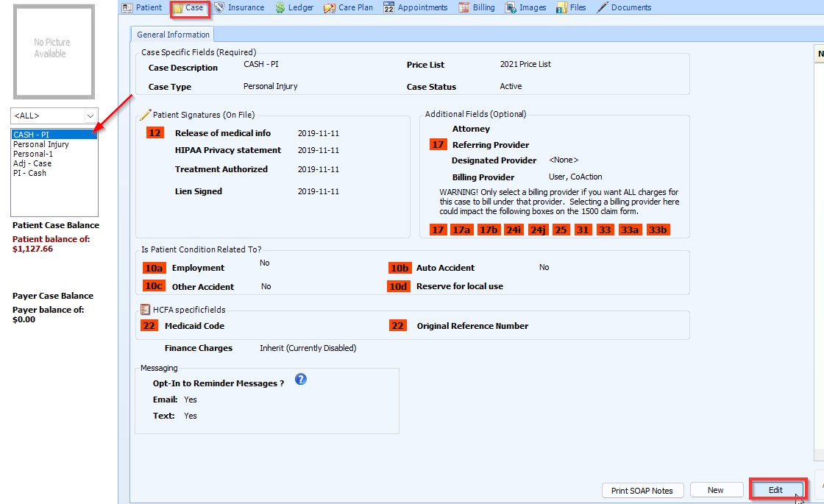This screenshot has width=824, height=504.
Task: Click the orange 22 Medicaid Code box
Action: click(x=149, y=324)
